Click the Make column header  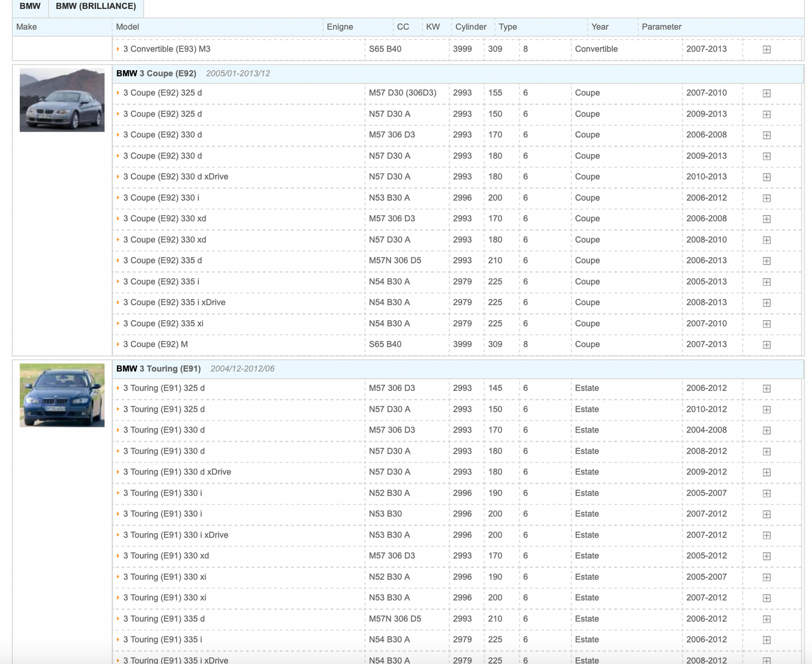click(26, 27)
